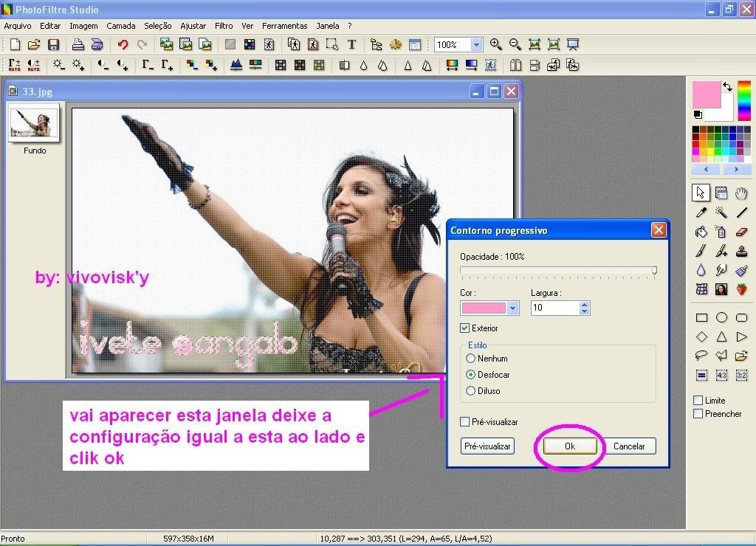Click the Undo arrow in the toolbar
Screen dimensions: 756x546
point(123,45)
